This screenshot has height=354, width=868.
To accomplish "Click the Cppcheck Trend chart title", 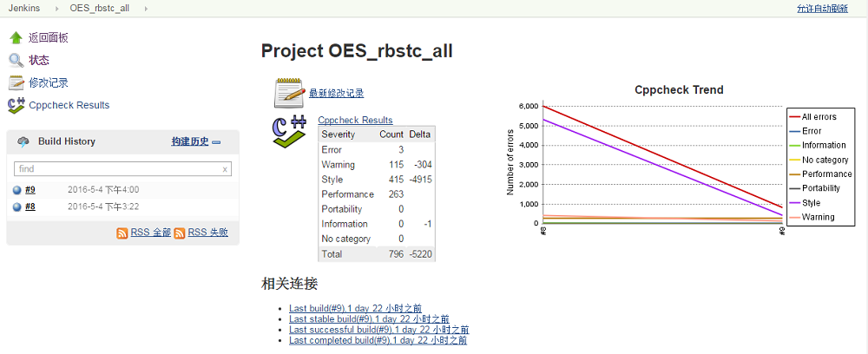I will click(x=679, y=89).
